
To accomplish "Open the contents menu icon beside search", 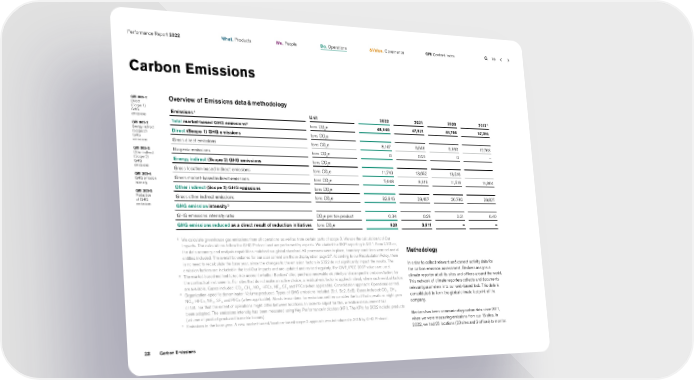I will coord(494,59).
